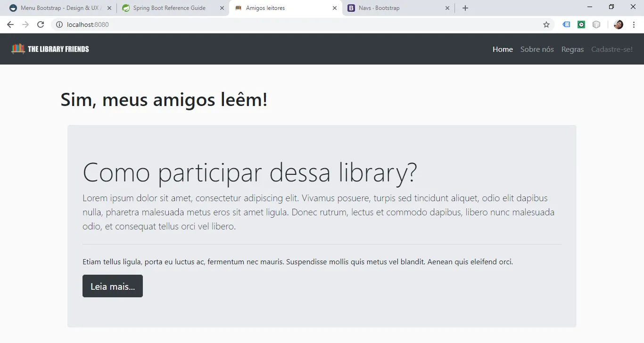This screenshot has width=644, height=343.
Task: Open the Home navigation link
Action: point(503,49)
